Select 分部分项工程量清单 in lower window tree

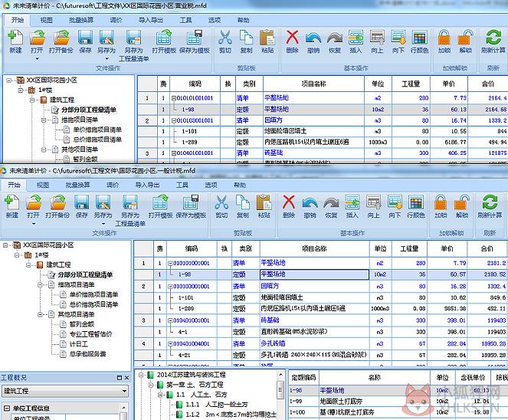pos(85,275)
